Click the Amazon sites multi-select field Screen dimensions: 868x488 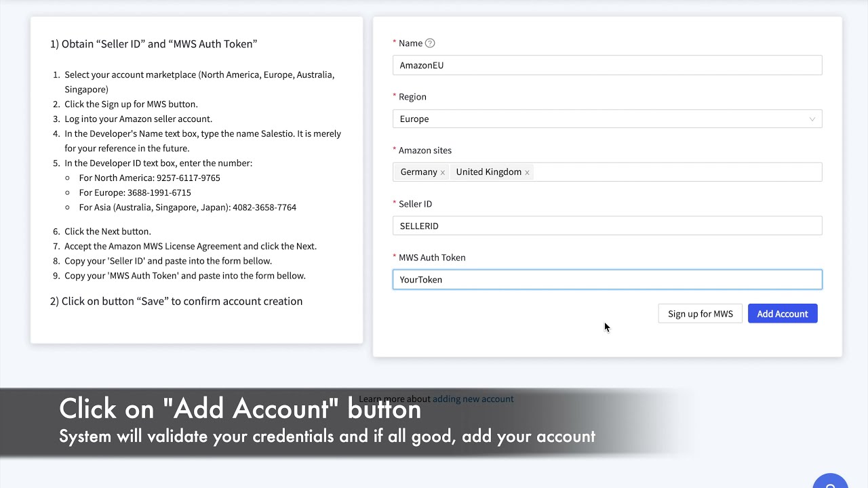pyautogui.click(x=607, y=172)
